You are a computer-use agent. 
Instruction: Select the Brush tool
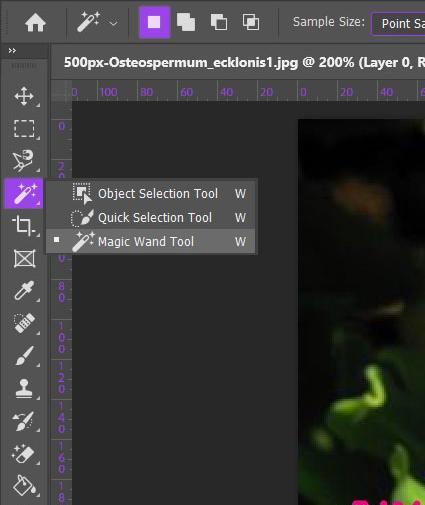(x=24, y=355)
